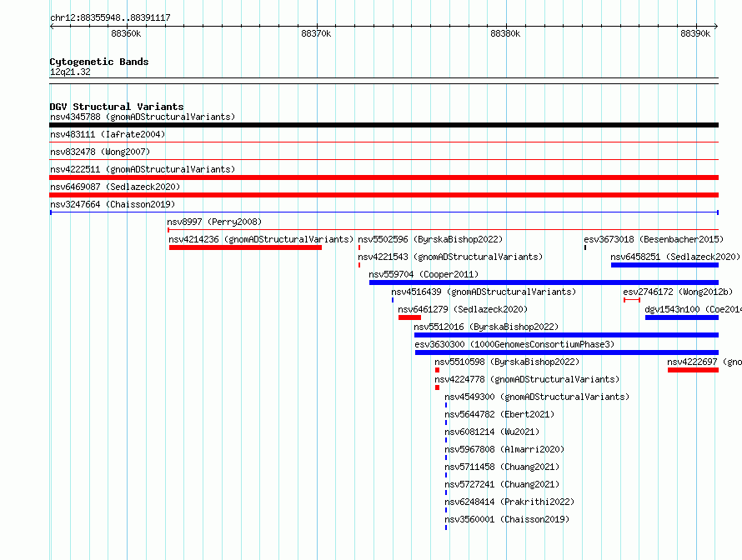Click the 88380k ruler tick label

pyautogui.click(x=505, y=33)
